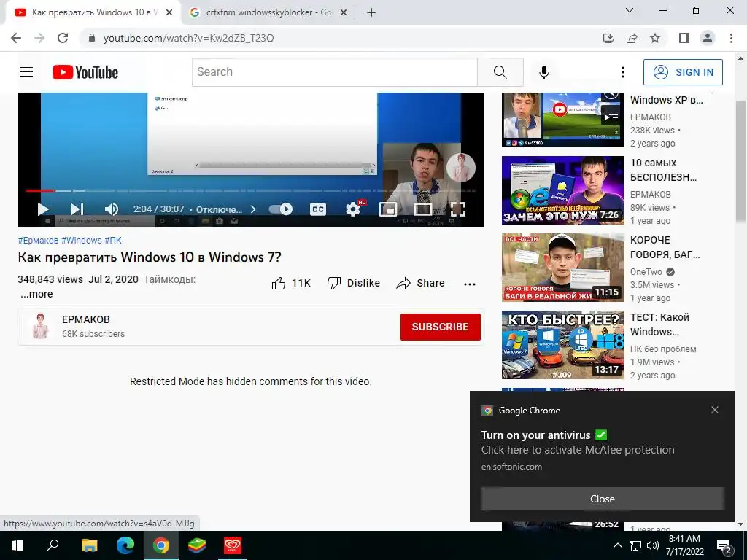Switch to the Google search tab
Image resolution: width=747 pixels, height=560 pixels.
pyautogui.click(x=267, y=12)
